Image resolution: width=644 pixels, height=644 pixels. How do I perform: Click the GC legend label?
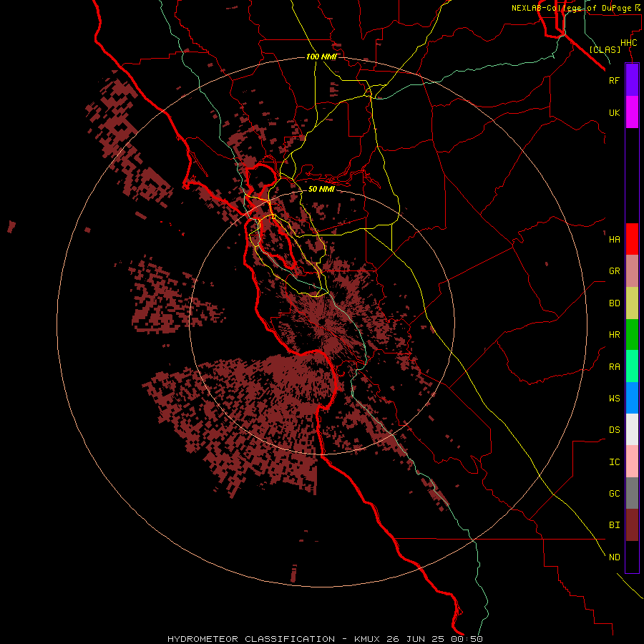point(614,493)
